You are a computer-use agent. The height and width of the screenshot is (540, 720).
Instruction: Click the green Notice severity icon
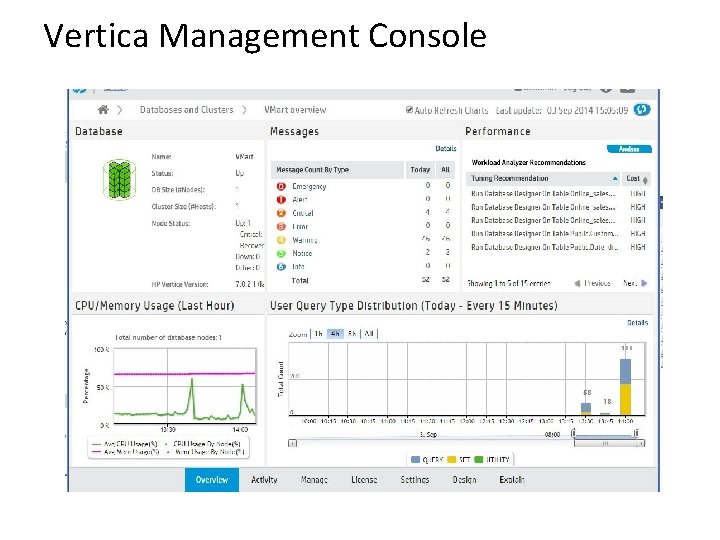(281, 253)
